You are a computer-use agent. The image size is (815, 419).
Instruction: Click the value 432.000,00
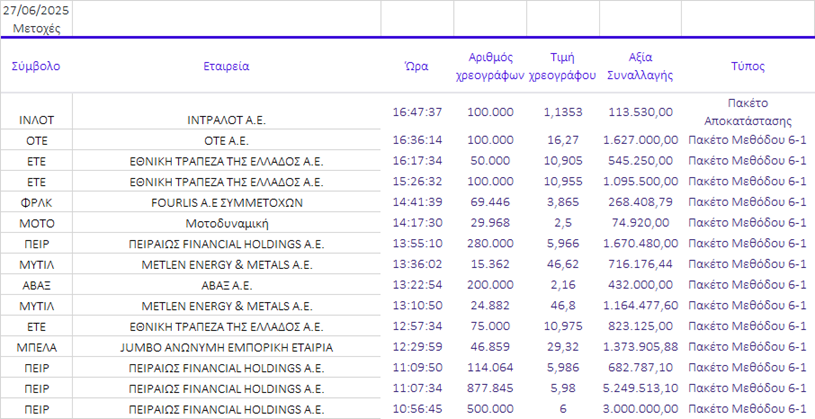[640, 285]
